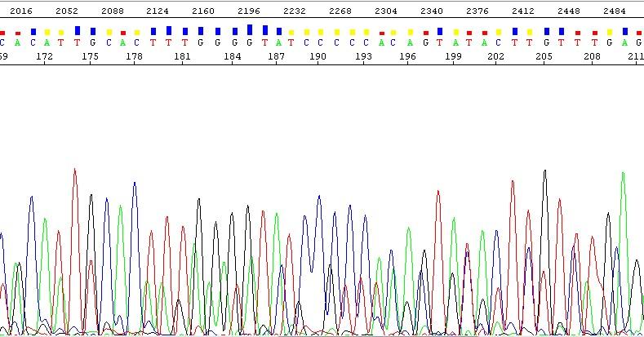Select base C at position 178
This screenshot has width=644, height=337.
[x=137, y=42]
